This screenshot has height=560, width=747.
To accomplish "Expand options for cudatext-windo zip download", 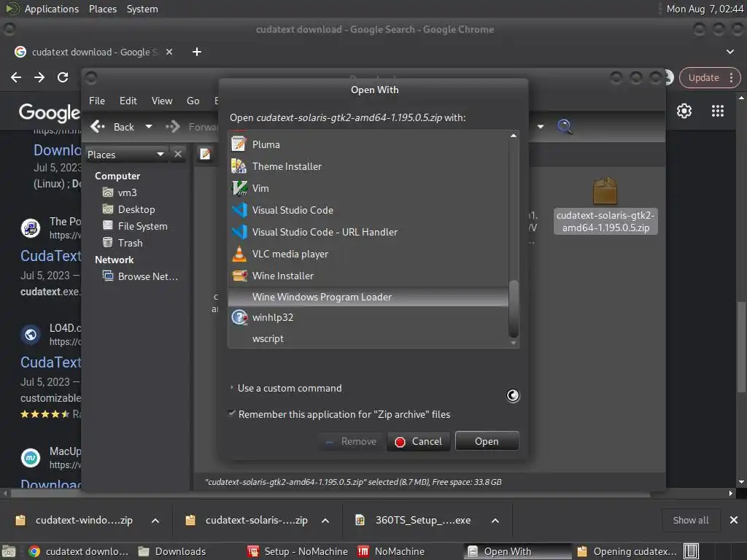I will click(155, 521).
